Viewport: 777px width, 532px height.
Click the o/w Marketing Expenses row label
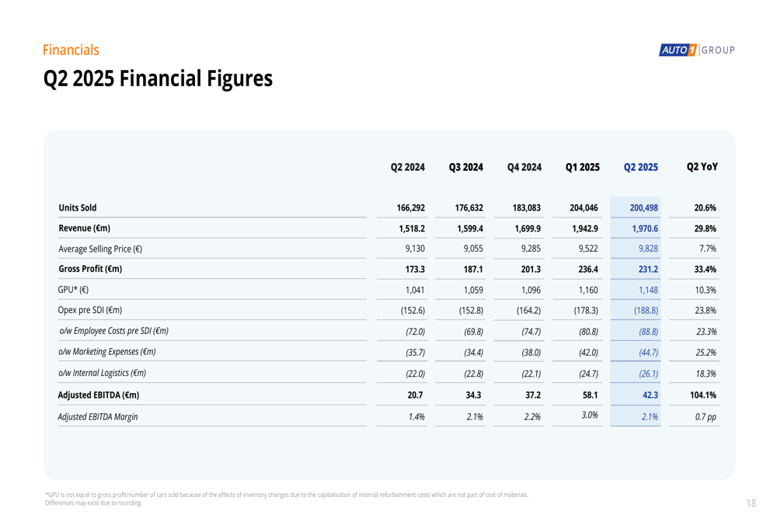point(107,352)
